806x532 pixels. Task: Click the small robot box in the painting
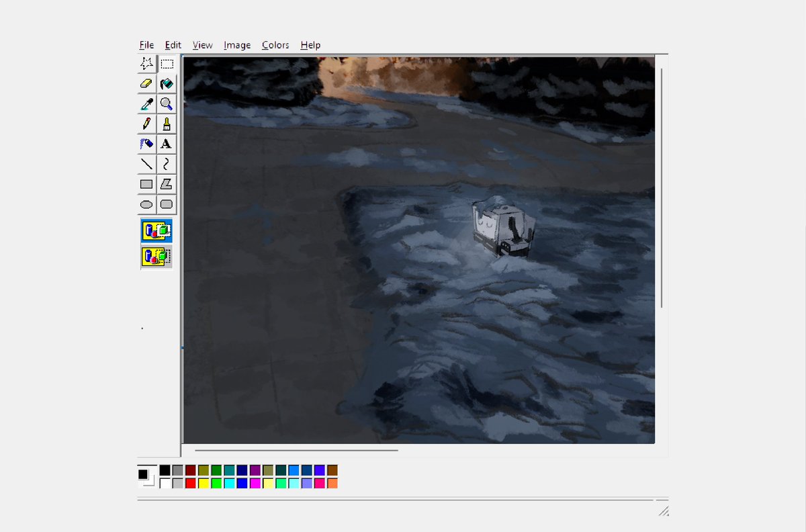(504, 227)
